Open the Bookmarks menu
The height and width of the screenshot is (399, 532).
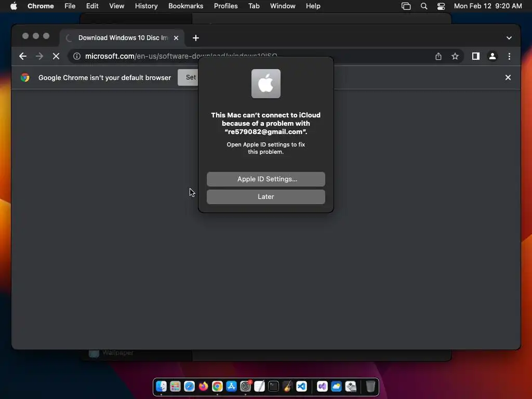[185, 6]
